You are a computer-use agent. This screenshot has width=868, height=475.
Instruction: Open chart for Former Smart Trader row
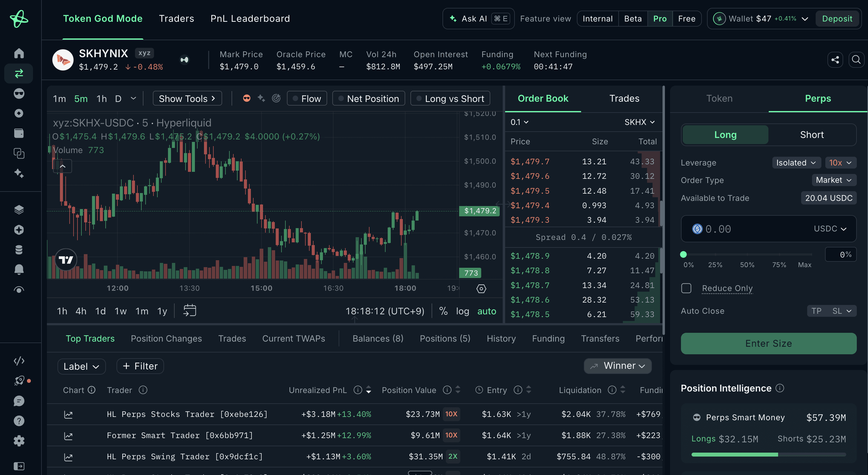[68, 436]
